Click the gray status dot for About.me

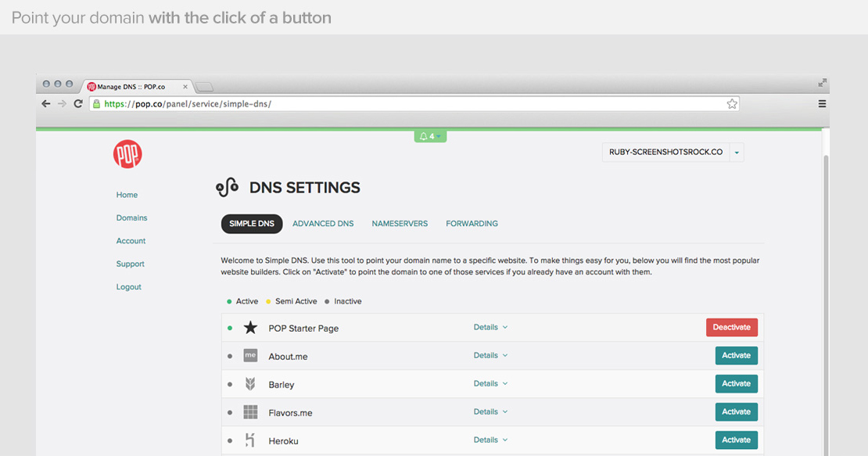coord(230,357)
